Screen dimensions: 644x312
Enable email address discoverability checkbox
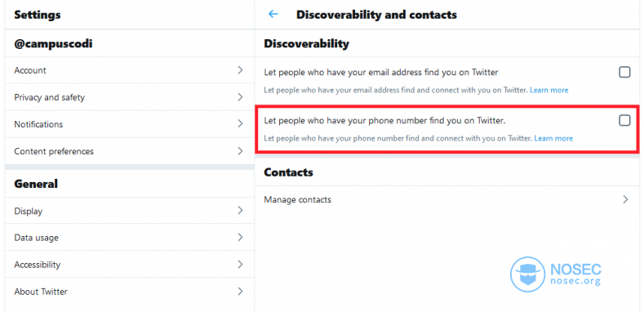click(624, 73)
